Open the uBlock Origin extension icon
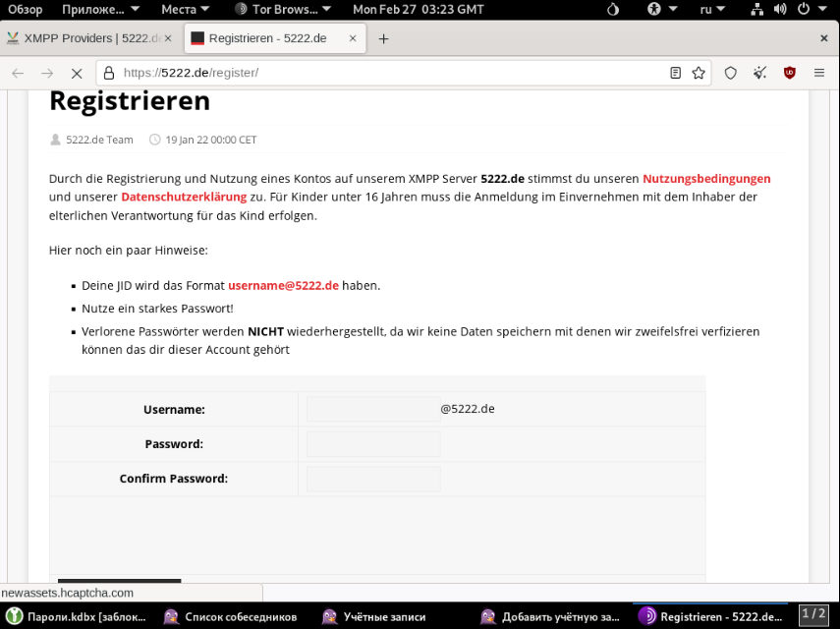The image size is (840, 629). [789, 73]
